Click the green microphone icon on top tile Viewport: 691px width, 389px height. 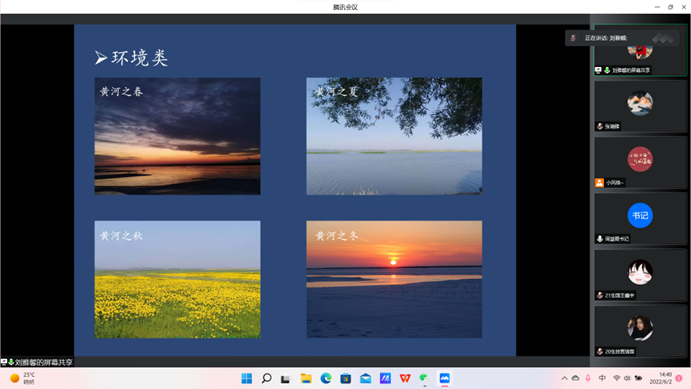coord(607,70)
